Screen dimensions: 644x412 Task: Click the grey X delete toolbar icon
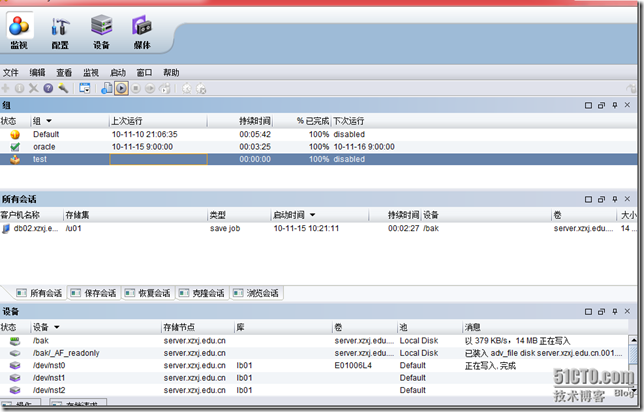point(33,88)
